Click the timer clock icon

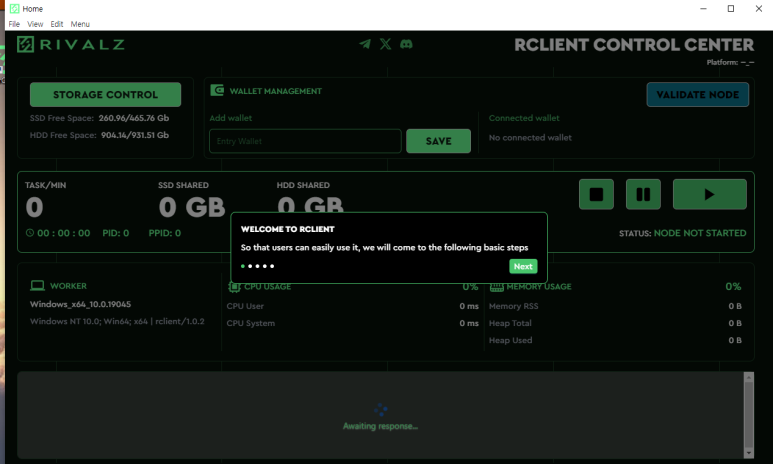(30, 233)
